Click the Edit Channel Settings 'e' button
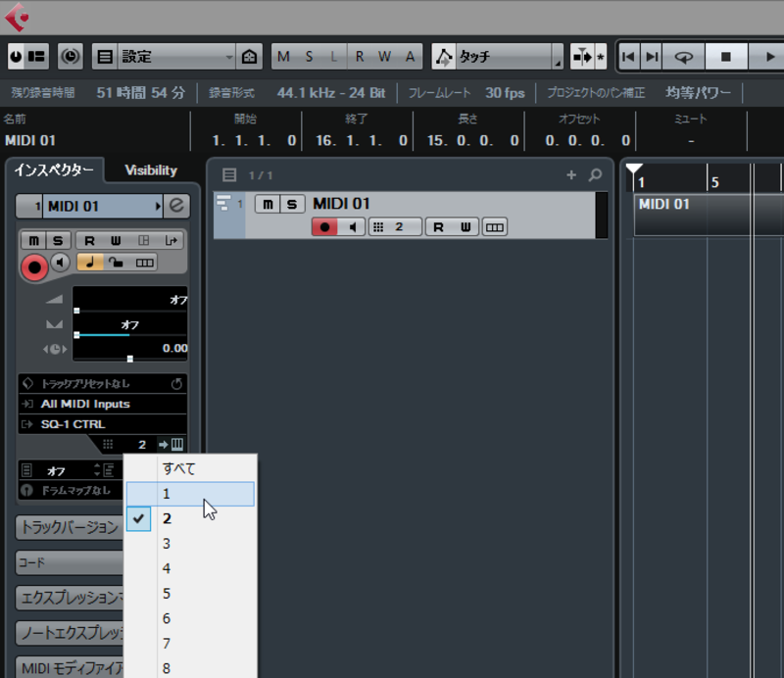 (x=177, y=206)
